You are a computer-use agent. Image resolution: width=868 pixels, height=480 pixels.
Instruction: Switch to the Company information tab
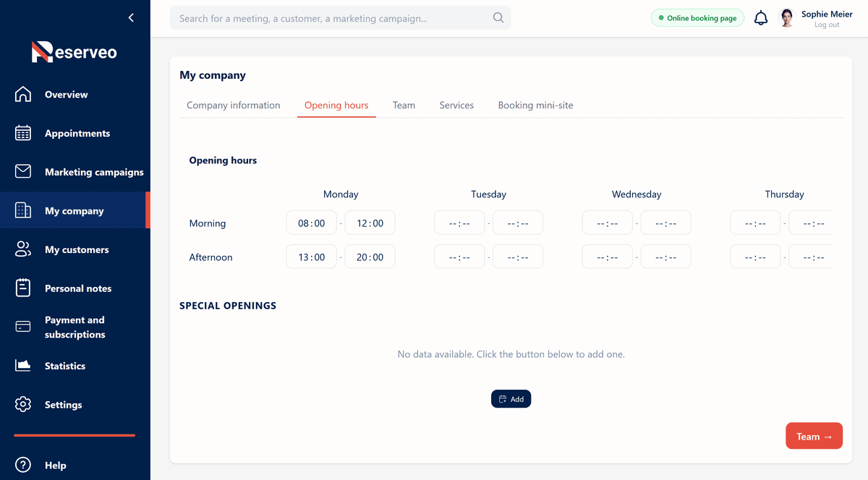point(234,106)
